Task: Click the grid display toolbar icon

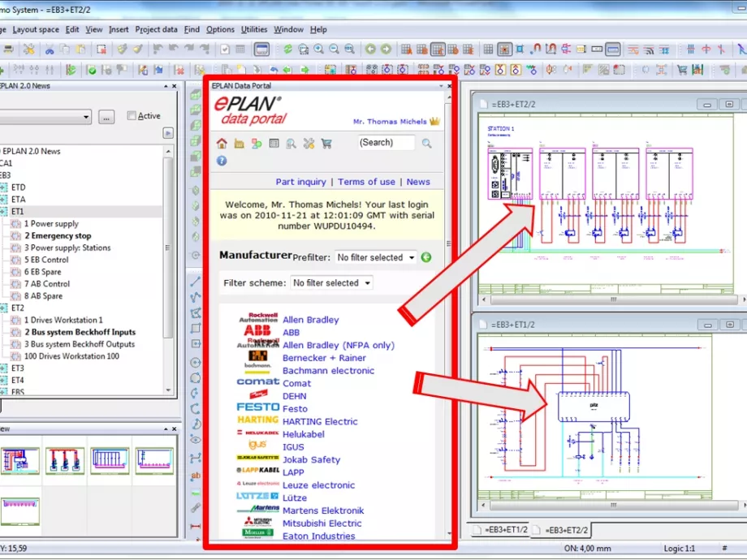Action: coord(488,49)
